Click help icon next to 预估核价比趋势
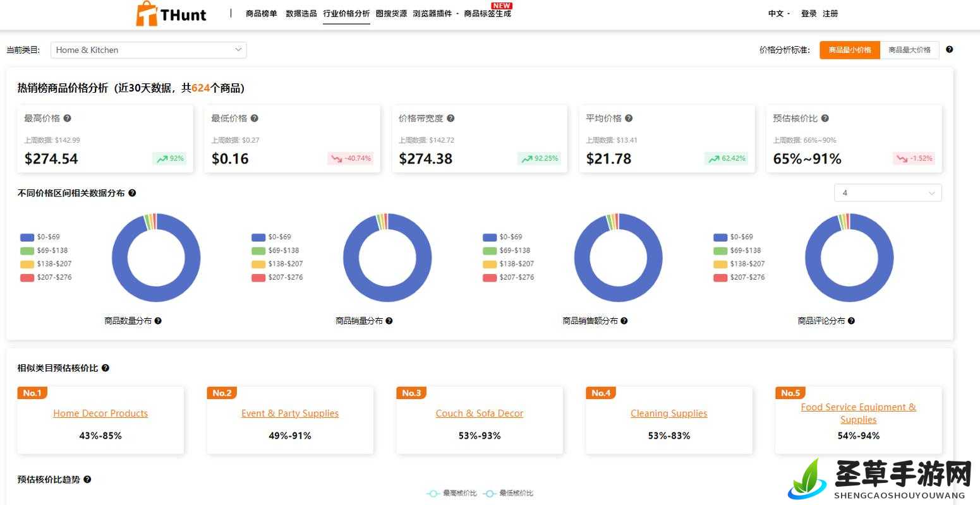This screenshot has height=505, width=980. pos(87,480)
